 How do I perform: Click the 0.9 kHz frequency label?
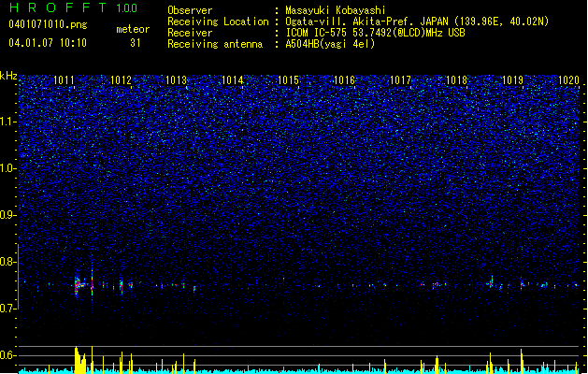point(8,215)
